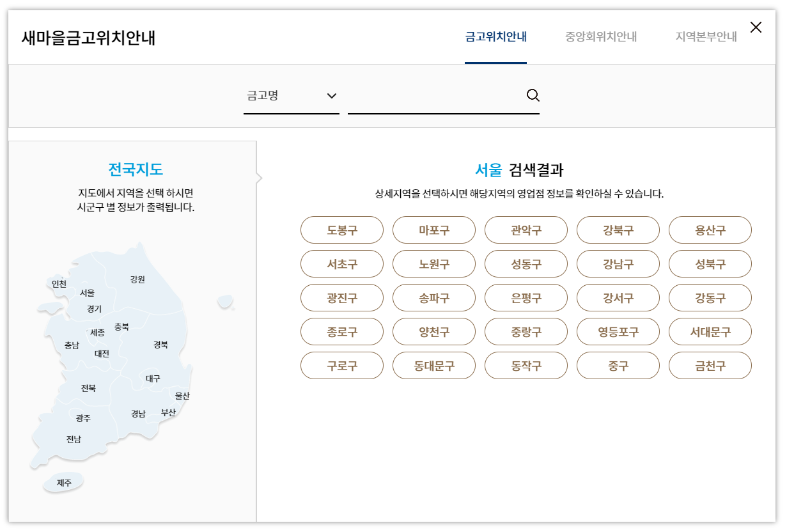Choose 세종 on the national map
This screenshot has width=787, height=532.
pyautogui.click(x=97, y=333)
